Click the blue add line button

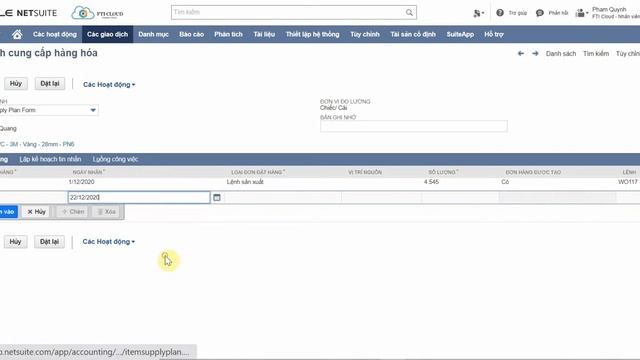pos(9,212)
